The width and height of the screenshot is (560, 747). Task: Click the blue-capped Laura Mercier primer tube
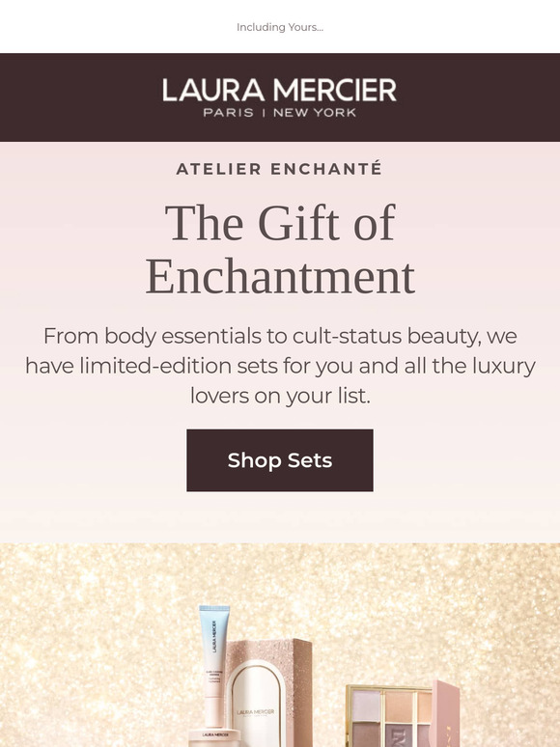(213, 667)
